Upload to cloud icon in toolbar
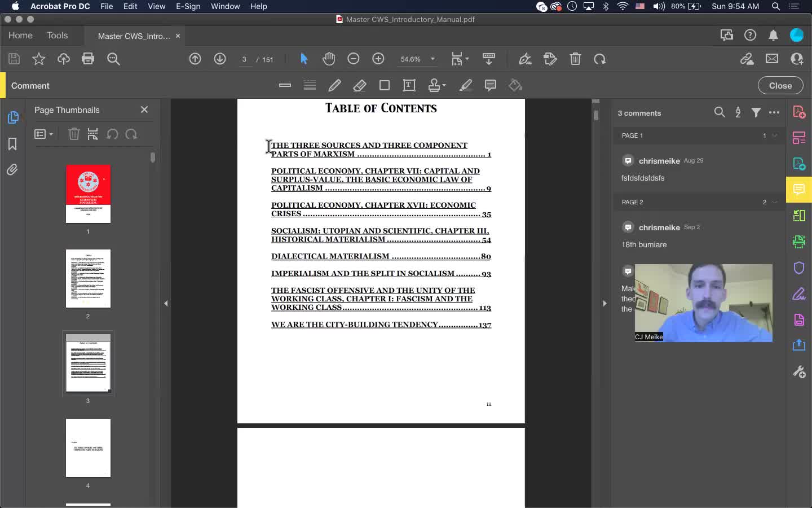Viewport: 812px width, 508px height. coord(63,59)
